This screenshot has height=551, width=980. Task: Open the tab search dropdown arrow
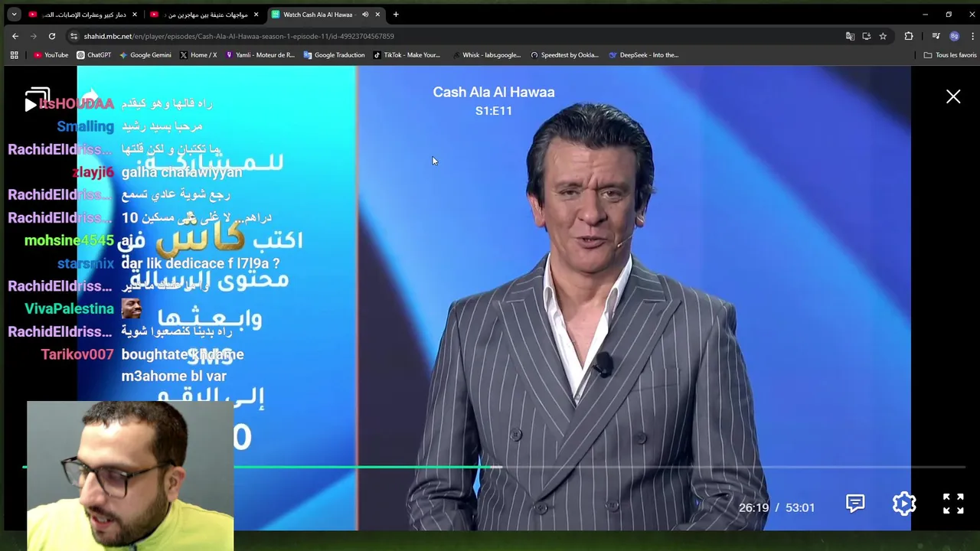(14, 15)
